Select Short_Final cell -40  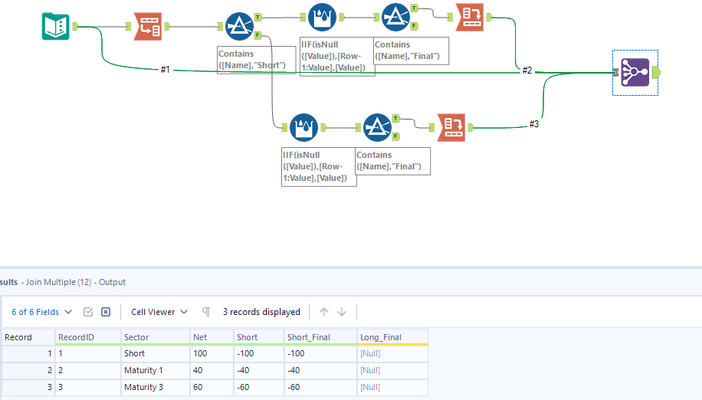(x=321, y=370)
